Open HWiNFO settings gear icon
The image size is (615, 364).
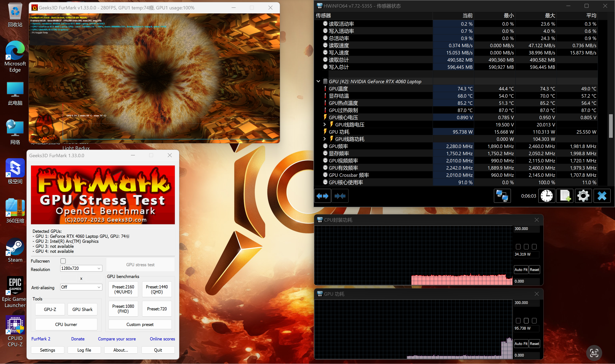[x=583, y=196]
